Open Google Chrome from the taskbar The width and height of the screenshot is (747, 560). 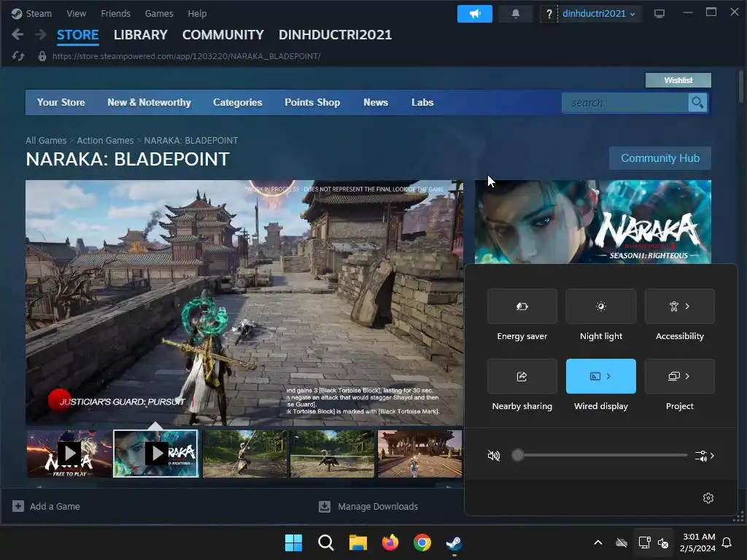[x=422, y=542]
